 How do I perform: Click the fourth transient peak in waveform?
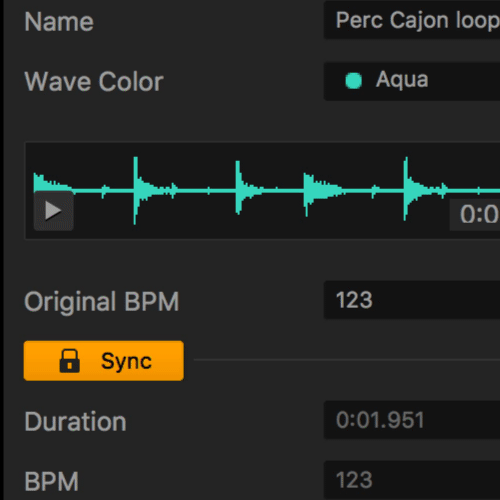[307, 193]
